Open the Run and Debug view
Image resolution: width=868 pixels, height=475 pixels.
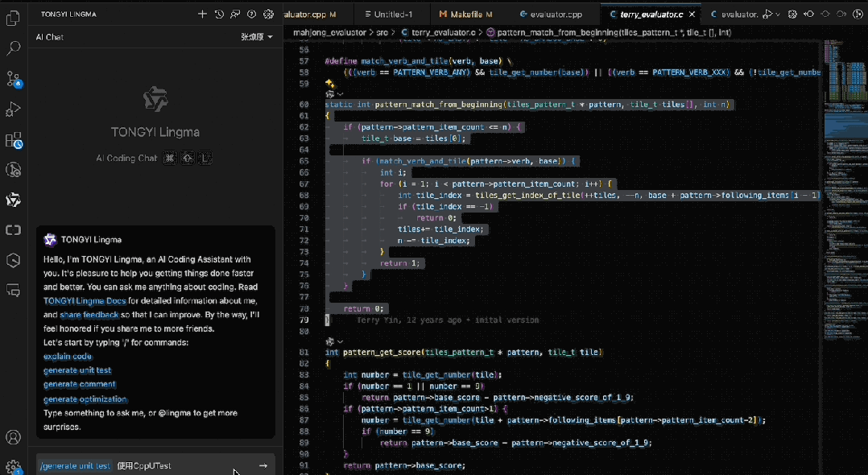(13, 109)
